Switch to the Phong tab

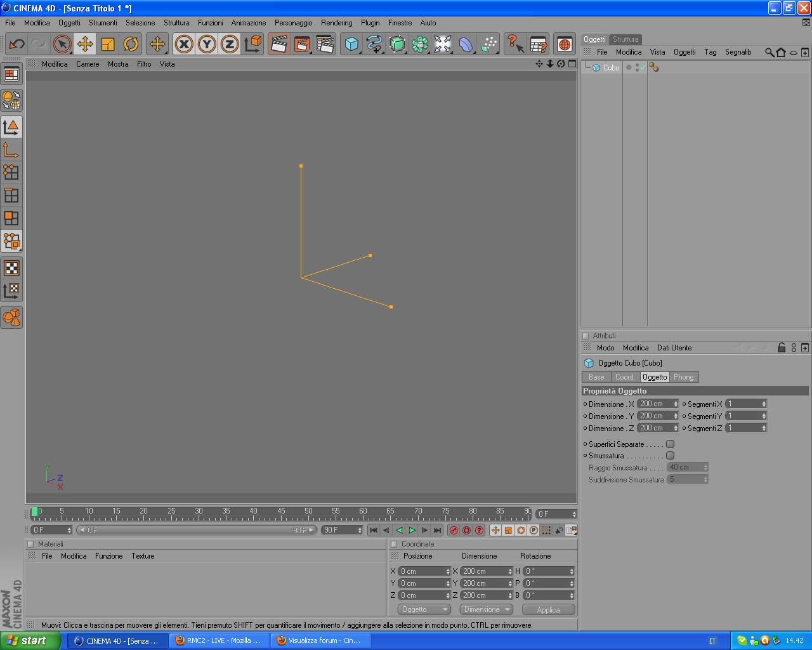tap(684, 377)
